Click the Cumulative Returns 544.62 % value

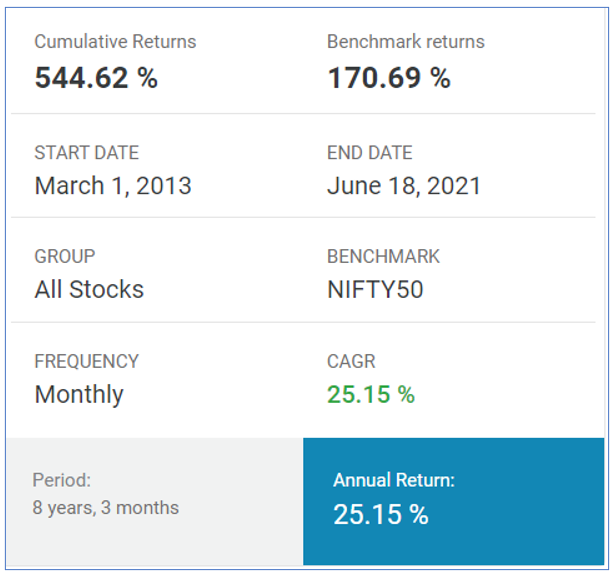coord(96,78)
